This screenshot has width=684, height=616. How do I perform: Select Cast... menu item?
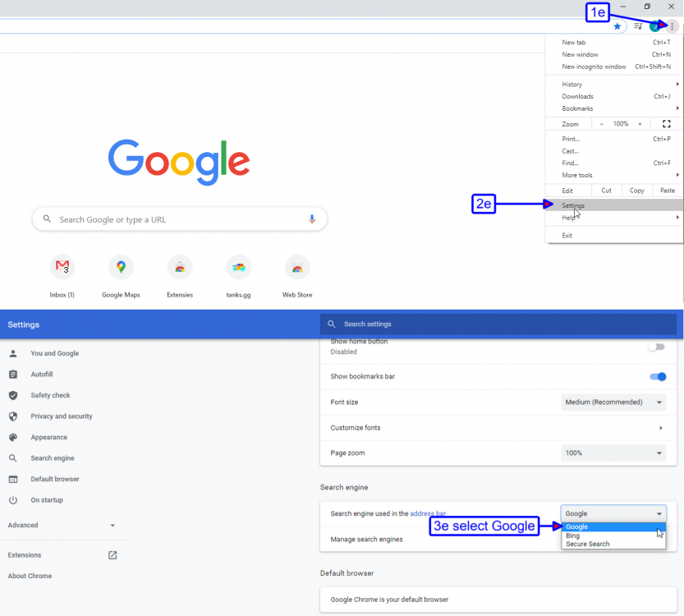coord(614,151)
